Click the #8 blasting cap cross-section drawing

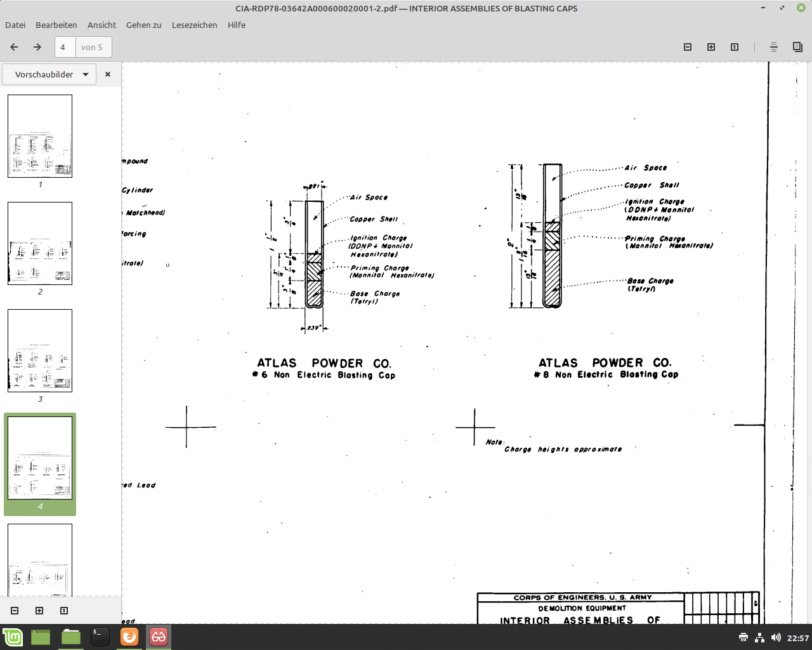click(x=553, y=235)
